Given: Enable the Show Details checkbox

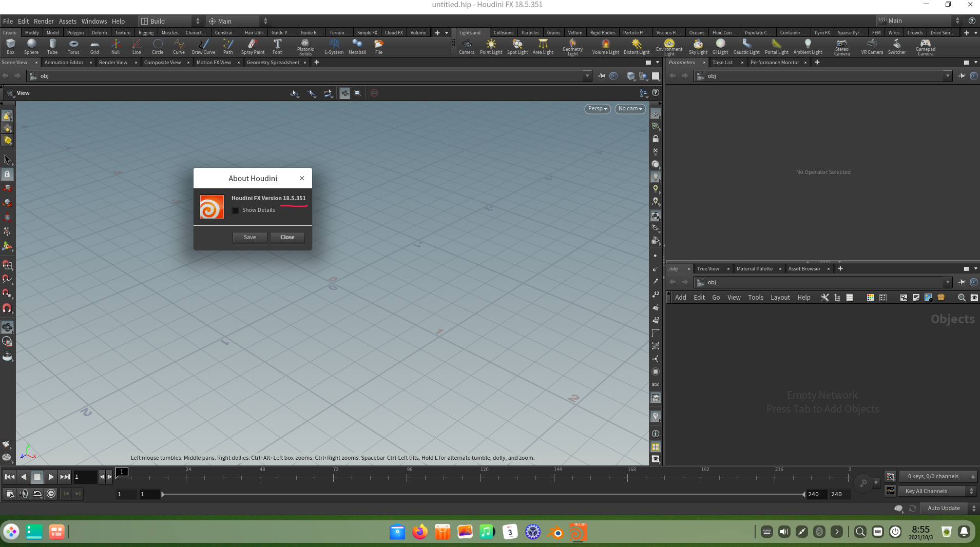Looking at the screenshot, I should point(236,210).
